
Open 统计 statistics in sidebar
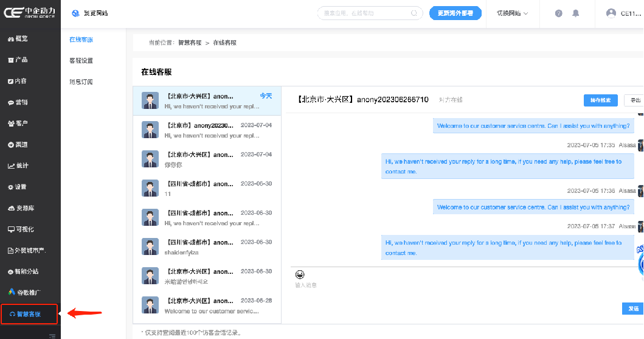tap(18, 166)
